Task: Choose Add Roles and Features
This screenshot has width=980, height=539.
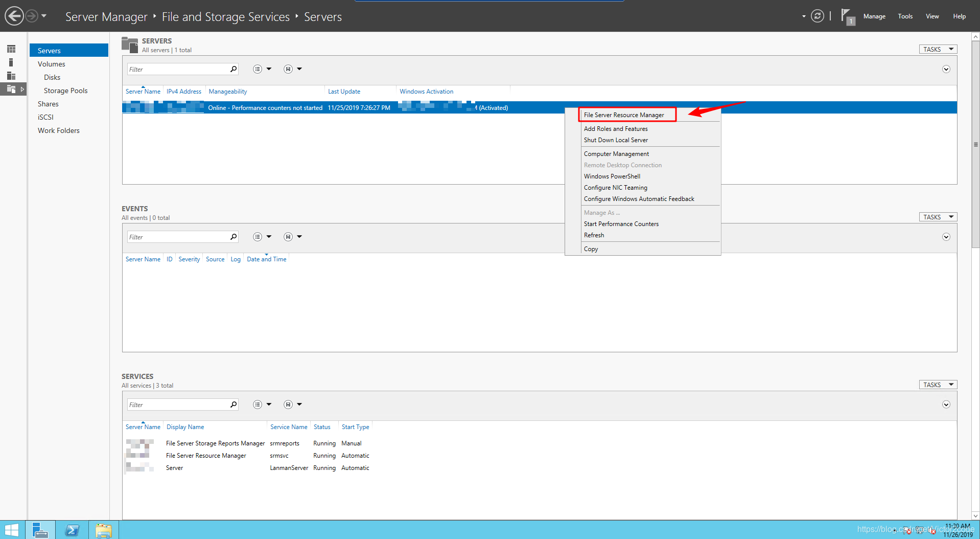Action: (x=615, y=128)
